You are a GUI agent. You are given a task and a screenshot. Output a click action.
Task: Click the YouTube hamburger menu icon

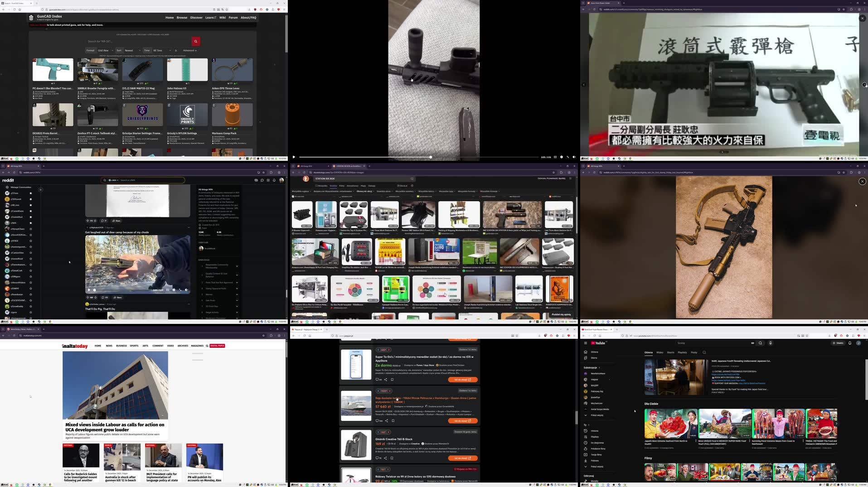[x=585, y=343]
